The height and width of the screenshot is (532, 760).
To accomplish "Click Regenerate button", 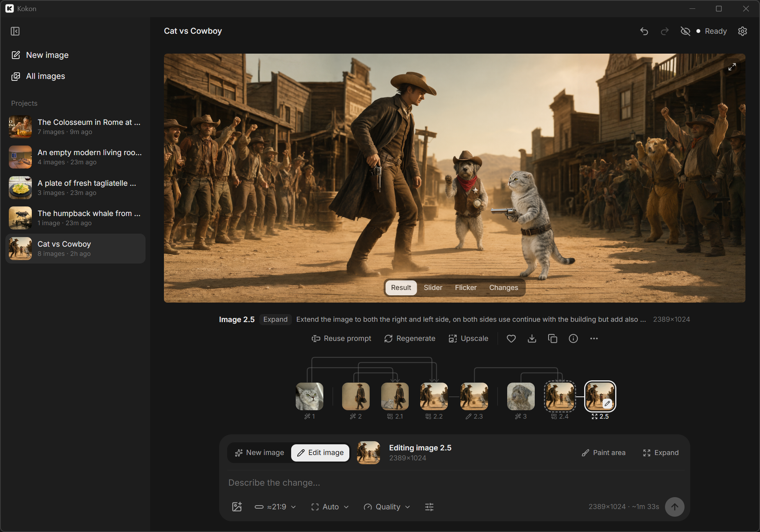I will point(409,339).
